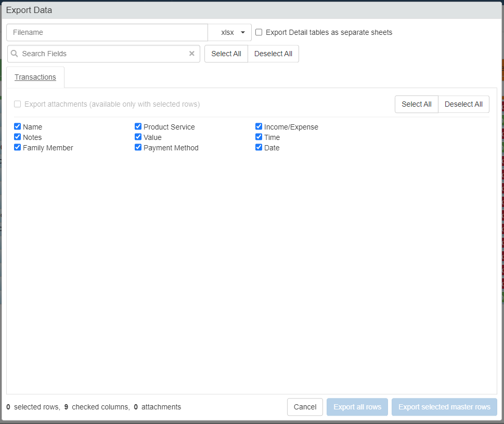
Task: Toggle the Date column checkbox
Action: pos(259,147)
